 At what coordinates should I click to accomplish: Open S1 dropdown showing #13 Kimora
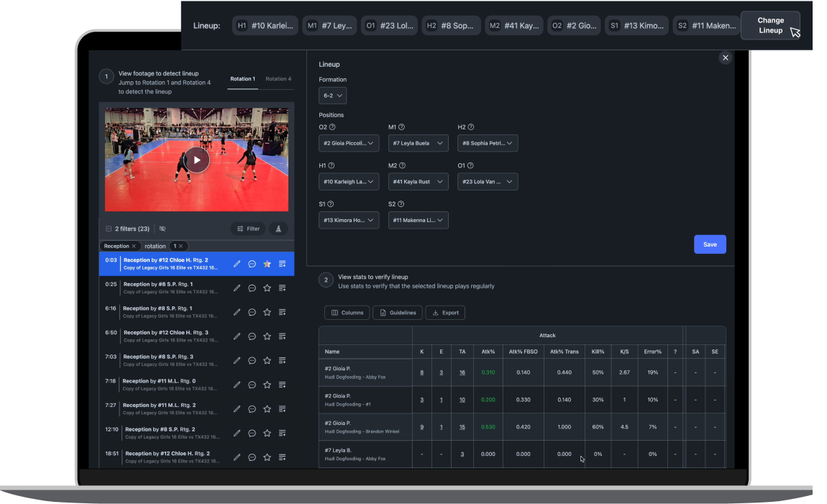pos(349,220)
